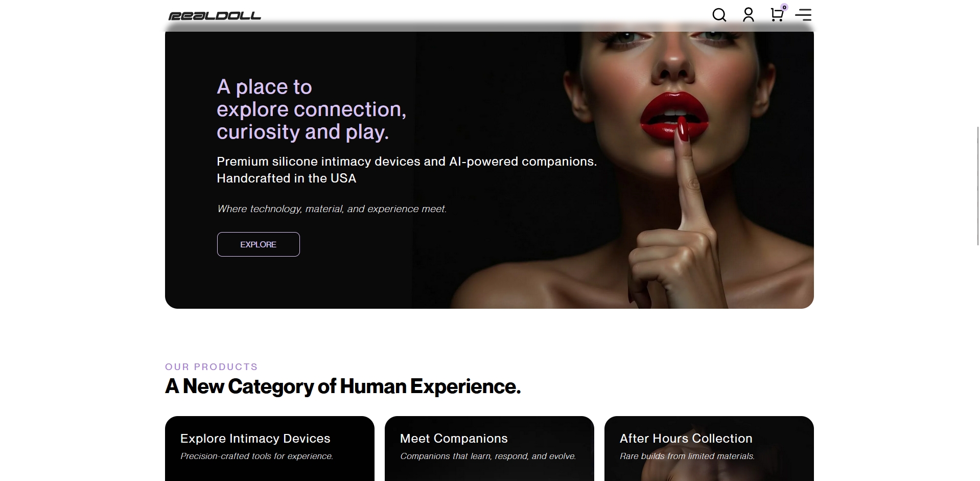
Task: Click the 'OUR PRODUCTS' label
Action: coord(211,367)
